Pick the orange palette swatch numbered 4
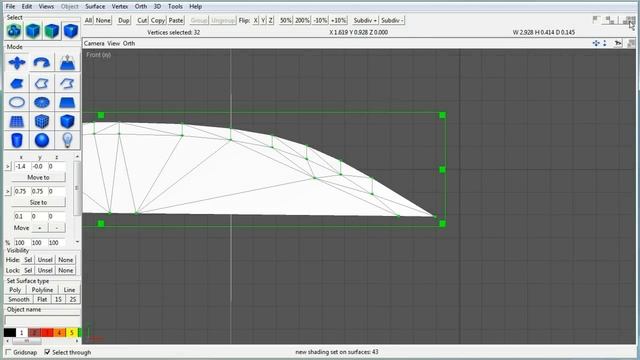The image size is (640, 360). pos(59,333)
